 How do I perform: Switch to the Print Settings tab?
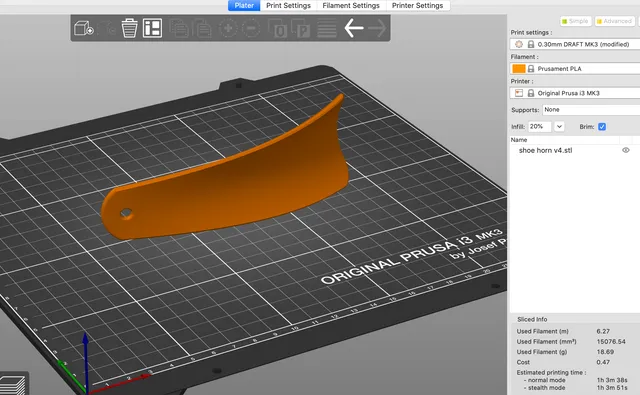point(288,5)
